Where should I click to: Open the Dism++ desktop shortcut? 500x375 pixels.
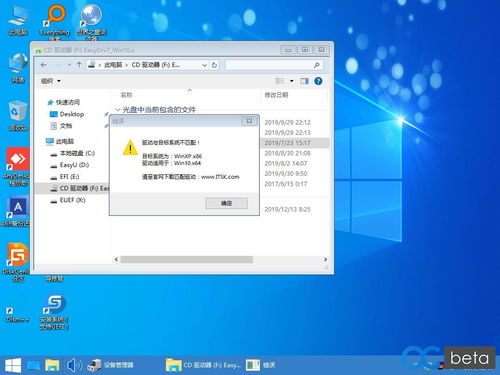tap(17, 313)
